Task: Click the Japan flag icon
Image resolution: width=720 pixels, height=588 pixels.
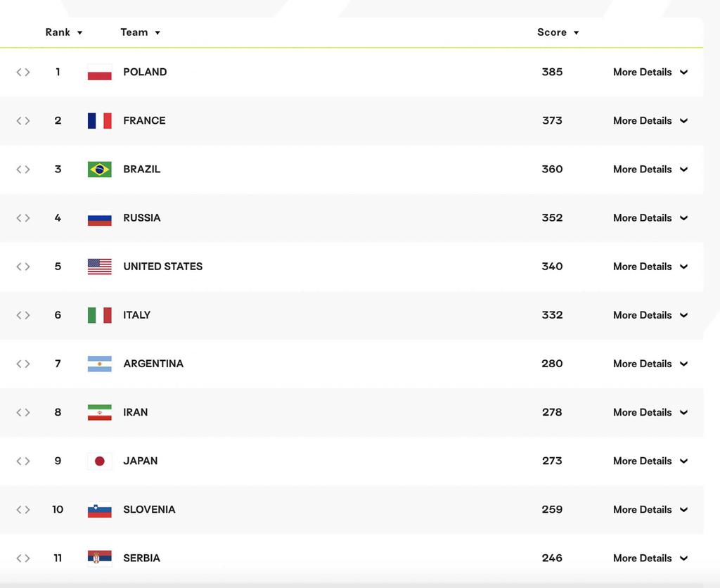Action: tap(99, 461)
